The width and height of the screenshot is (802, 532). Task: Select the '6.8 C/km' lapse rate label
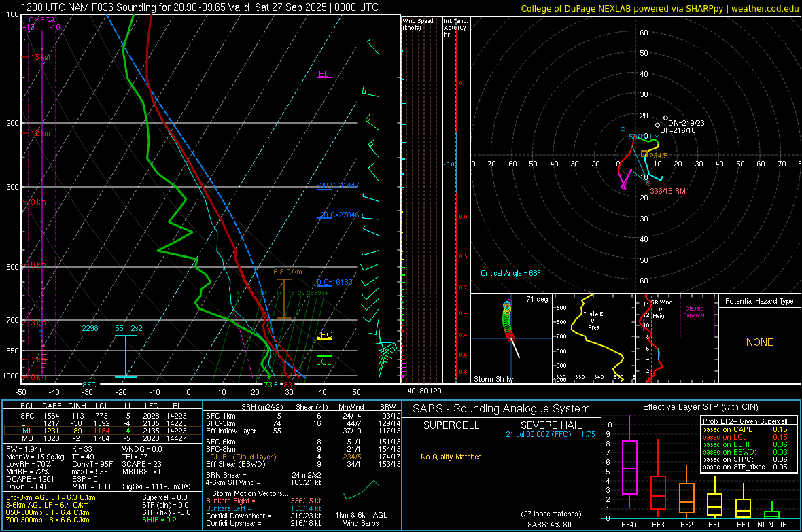pos(287,272)
